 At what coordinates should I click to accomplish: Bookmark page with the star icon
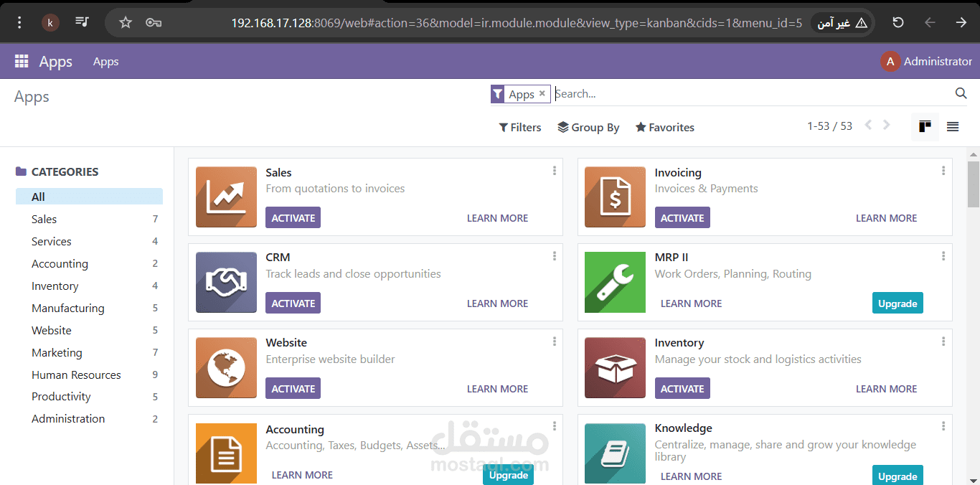point(126,22)
